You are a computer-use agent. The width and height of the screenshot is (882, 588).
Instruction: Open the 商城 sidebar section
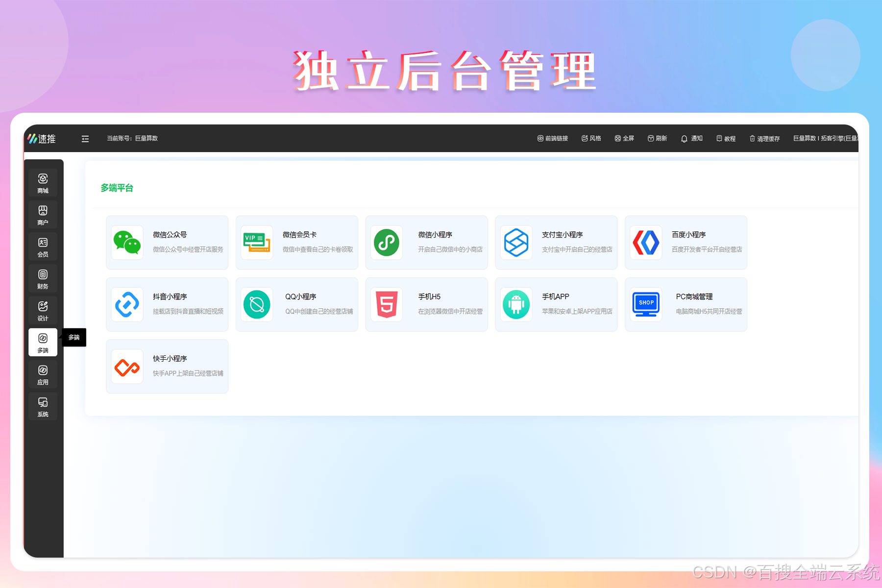coord(43,183)
